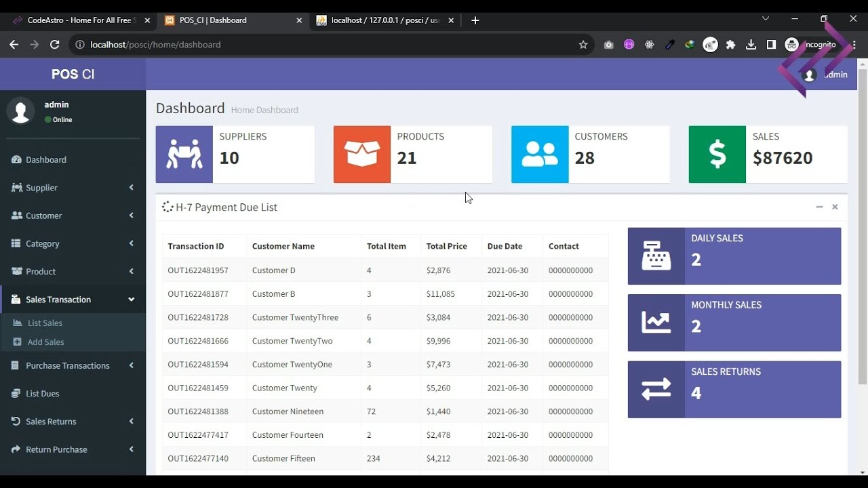Click the Customers users icon
Viewport: 868px width, 488px height.
(x=540, y=155)
